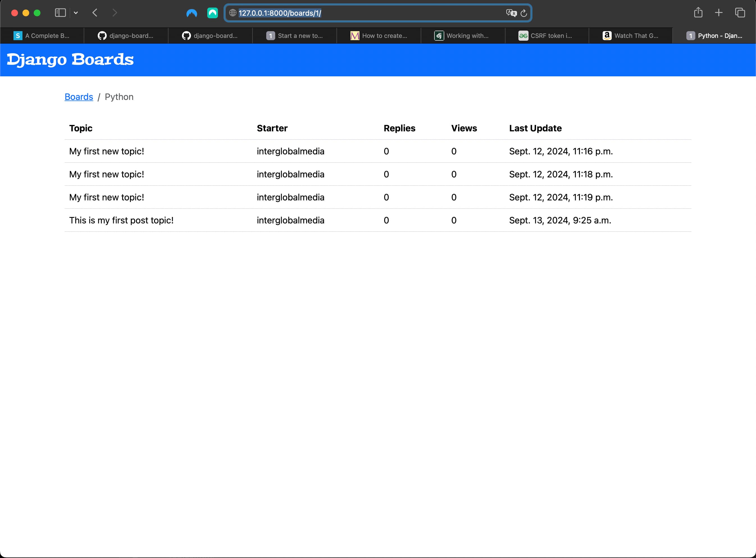
Task: Click 'Sept. 12, 2024, 11:19 p.m.' date
Action: [x=561, y=197]
